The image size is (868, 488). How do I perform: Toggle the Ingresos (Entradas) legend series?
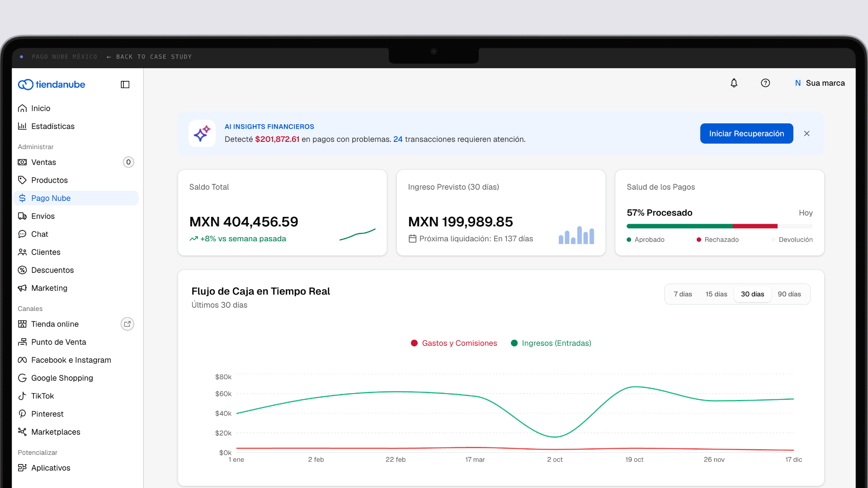[551, 343]
